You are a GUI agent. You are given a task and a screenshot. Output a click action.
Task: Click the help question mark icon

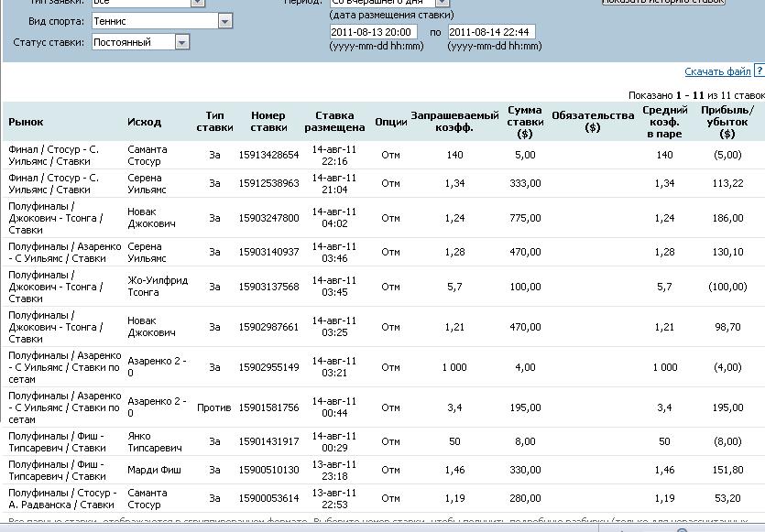coord(759,71)
